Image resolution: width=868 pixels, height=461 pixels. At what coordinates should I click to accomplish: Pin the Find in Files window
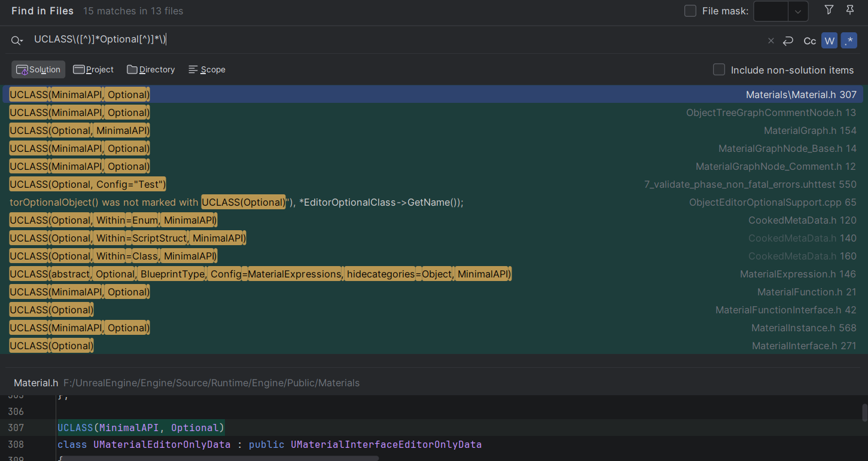(850, 10)
